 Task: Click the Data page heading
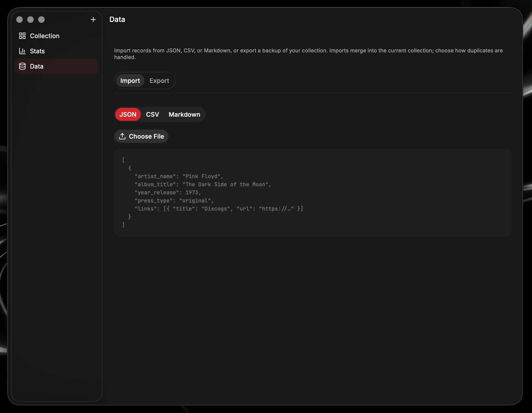(117, 20)
